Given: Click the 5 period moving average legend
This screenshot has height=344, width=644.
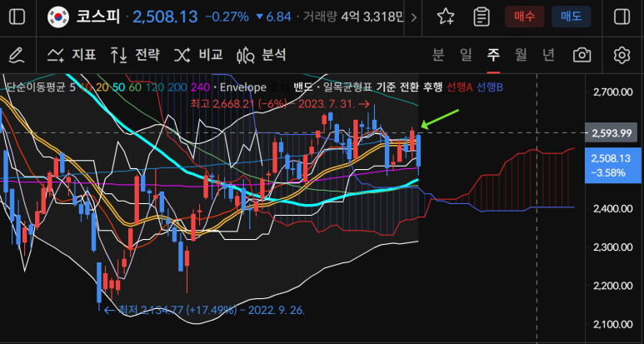Looking at the screenshot, I should (x=72, y=87).
